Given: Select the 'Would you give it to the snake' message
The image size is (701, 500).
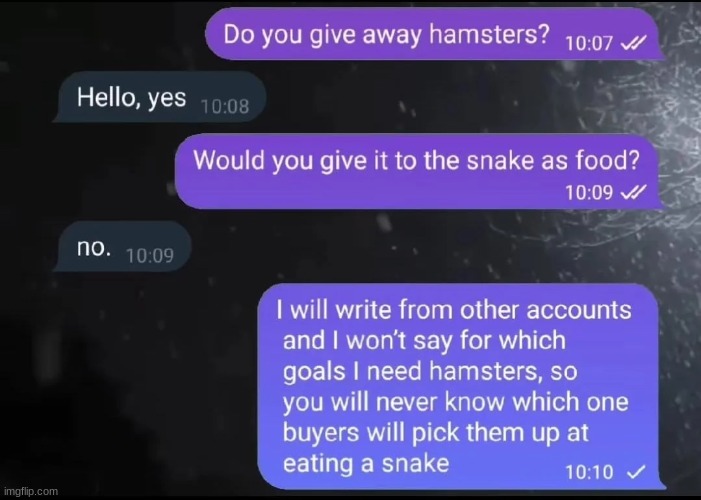Looking at the screenshot, I should [418, 171].
